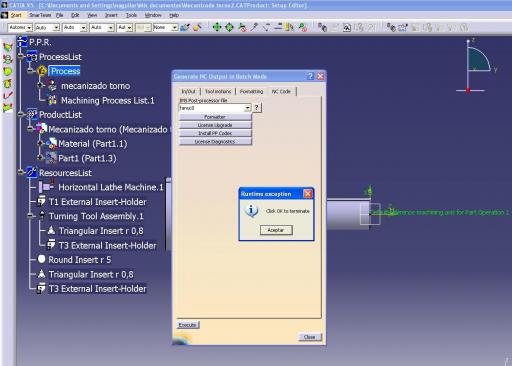This screenshot has height=366, width=512.
Task: Click the P.P.R. root tree icon
Action: (22, 42)
